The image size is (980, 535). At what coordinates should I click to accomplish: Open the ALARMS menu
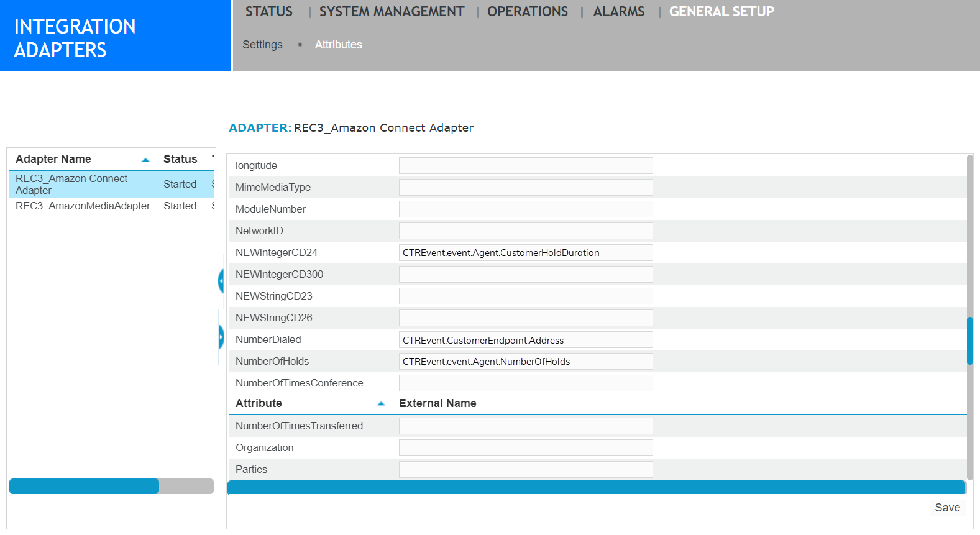[619, 11]
